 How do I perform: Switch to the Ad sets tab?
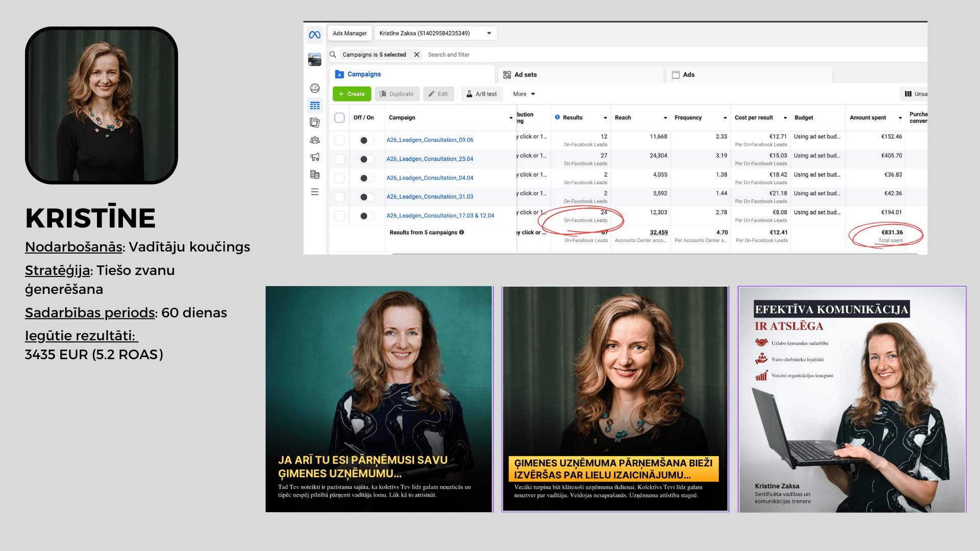(525, 74)
